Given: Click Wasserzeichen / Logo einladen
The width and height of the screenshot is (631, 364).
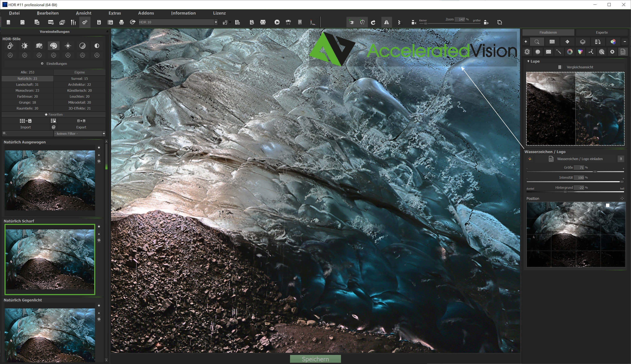Looking at the screenshot, I should 579,159.
